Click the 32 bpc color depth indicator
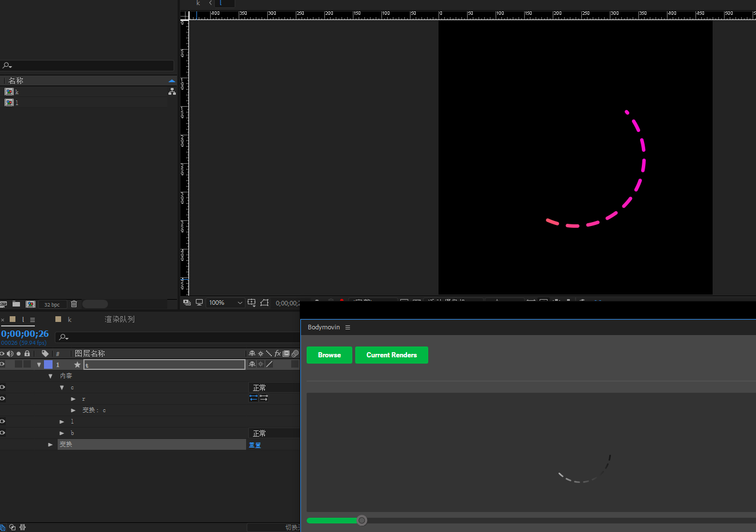The image size is (756, 532). [52, 304]
